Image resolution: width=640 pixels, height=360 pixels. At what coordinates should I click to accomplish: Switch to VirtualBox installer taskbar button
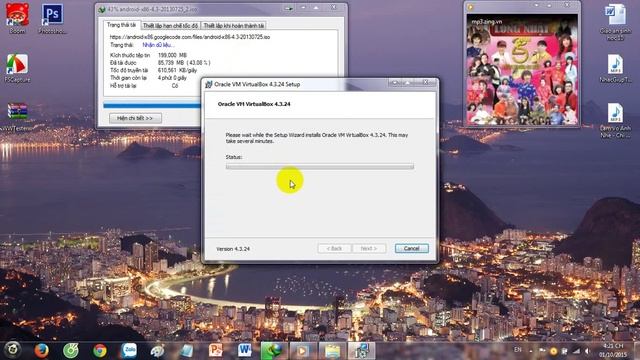click(362, 351)
